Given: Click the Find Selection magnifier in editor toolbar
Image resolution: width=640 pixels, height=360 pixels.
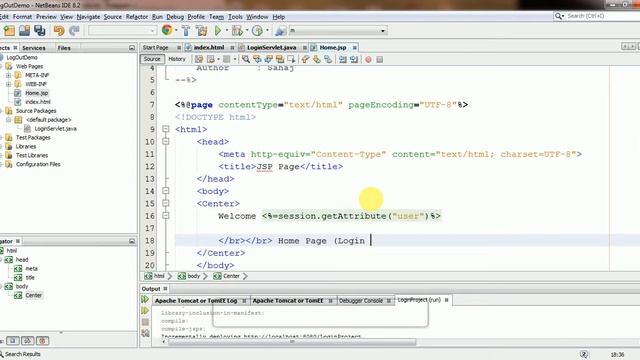Looking at the screenshot, I should point(246,60).
